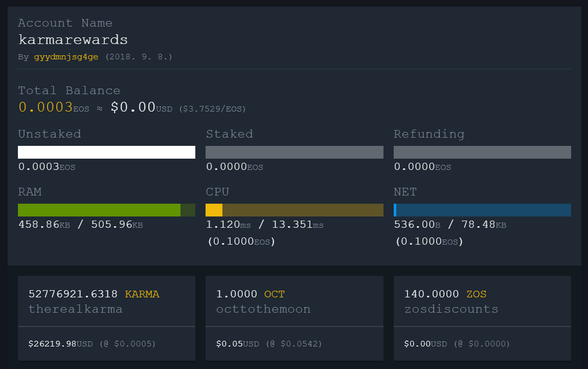Open octtothemoon contract name
The height and width of the screenshot is (369, 588).
263,309
